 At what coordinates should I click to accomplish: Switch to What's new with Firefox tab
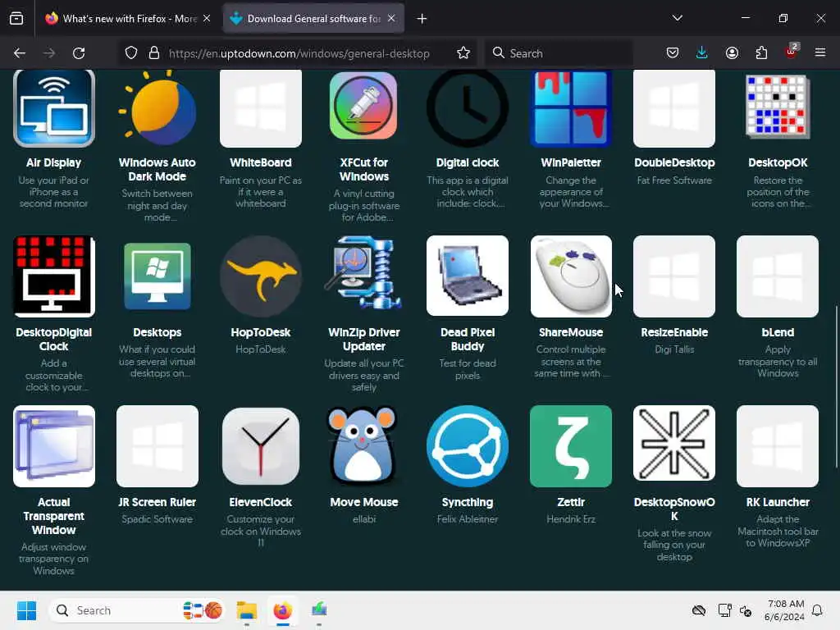127,18
